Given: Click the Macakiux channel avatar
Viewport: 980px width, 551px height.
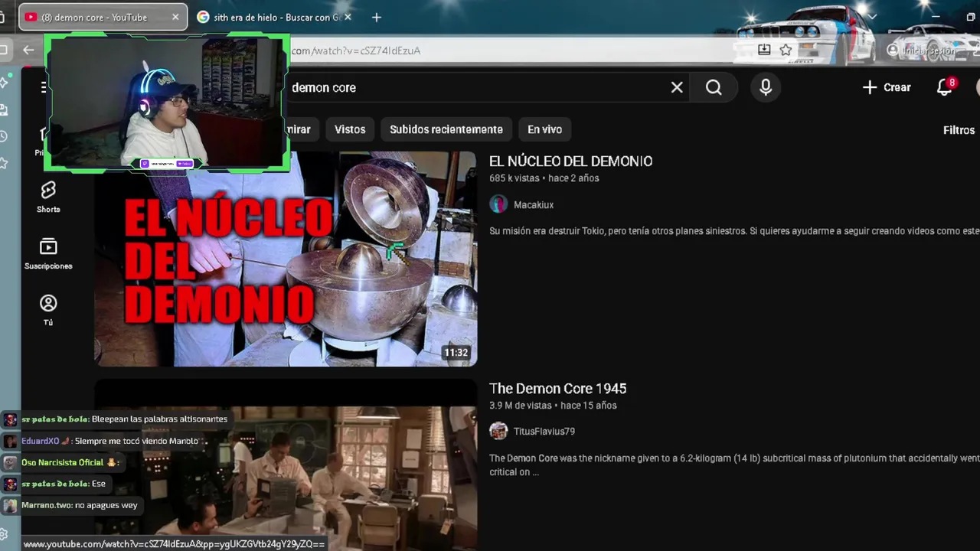Looking at the screenshot, I should [498, 204].
